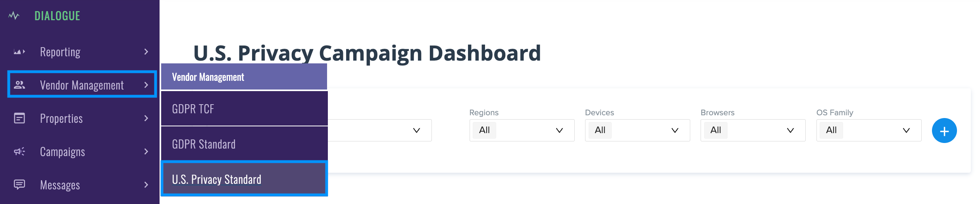Click the Vendor Management people icon
This screenshot has height=204, width=980.
point(19,85)
